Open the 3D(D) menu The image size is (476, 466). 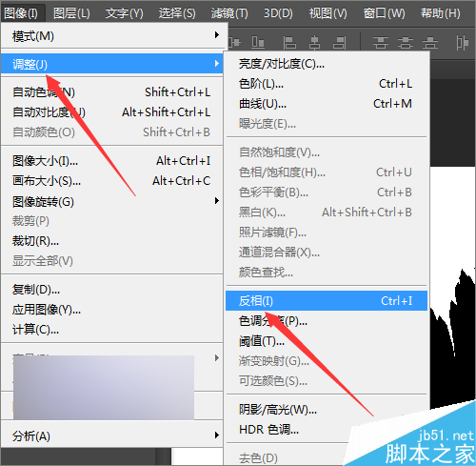pyautogui.click(x=278, y=13)
